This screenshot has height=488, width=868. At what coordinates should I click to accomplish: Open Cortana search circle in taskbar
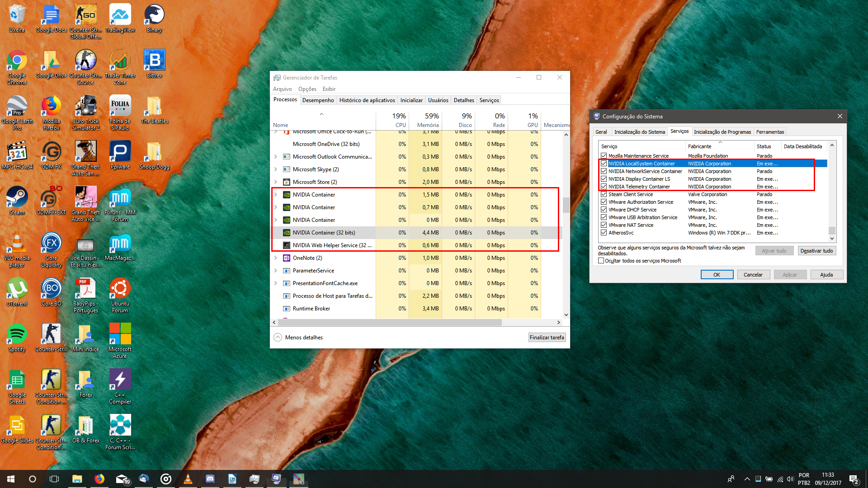coord(33,479)
